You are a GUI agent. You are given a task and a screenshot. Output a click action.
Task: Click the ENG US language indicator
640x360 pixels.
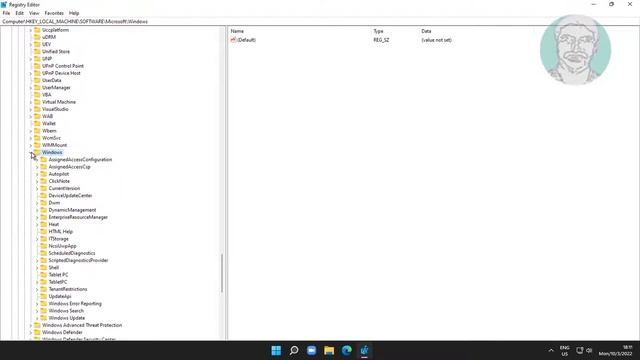564,351
